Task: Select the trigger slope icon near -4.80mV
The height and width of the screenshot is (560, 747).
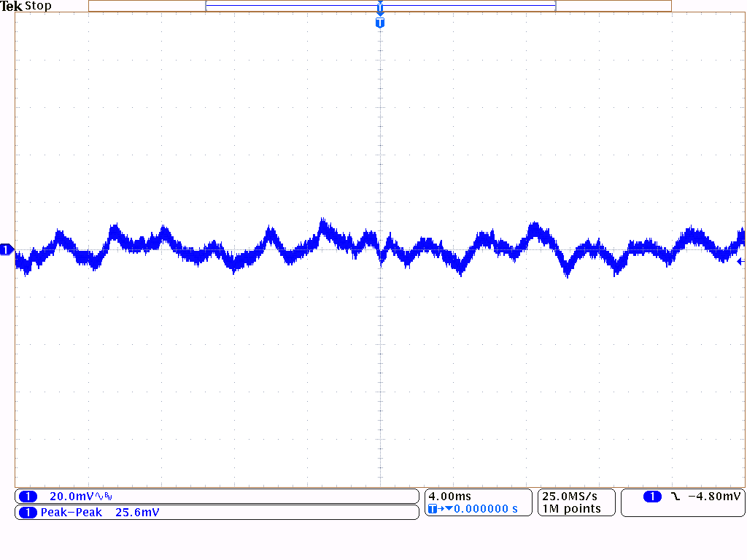Action: click(676, 496)
